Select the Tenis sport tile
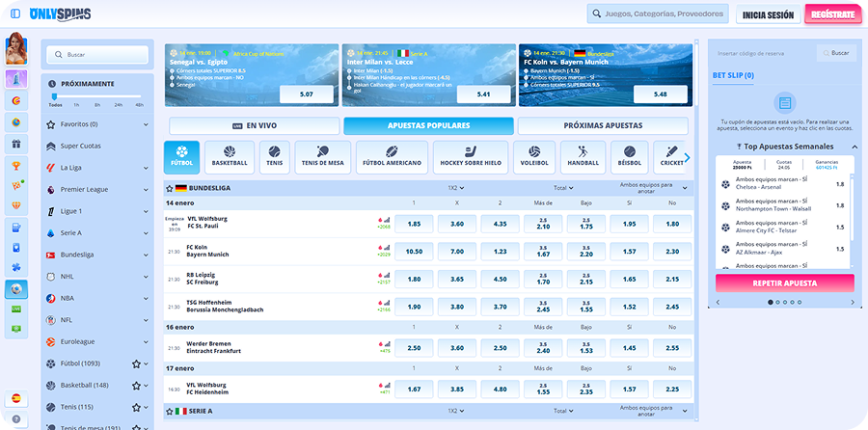The width and height of the screenshot is (868, 430). click(x=275, y=157)
